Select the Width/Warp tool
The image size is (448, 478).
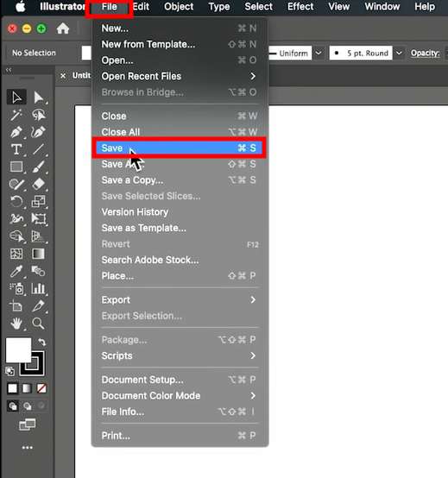pos(16,219)
